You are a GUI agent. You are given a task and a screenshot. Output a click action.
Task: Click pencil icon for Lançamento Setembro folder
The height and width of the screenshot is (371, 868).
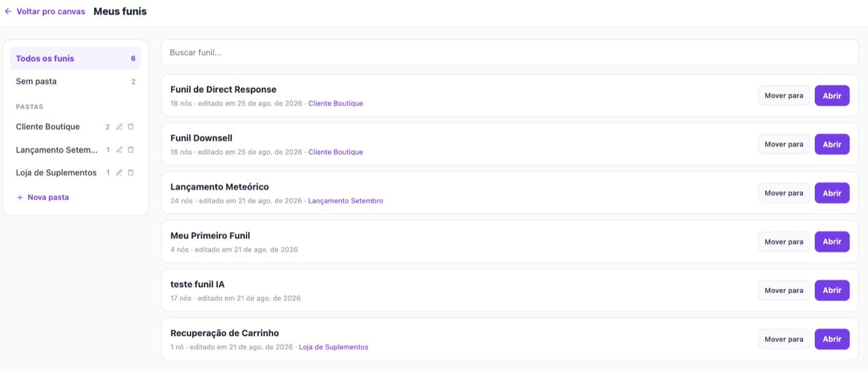pyautogui.click(x=119, y=150)
